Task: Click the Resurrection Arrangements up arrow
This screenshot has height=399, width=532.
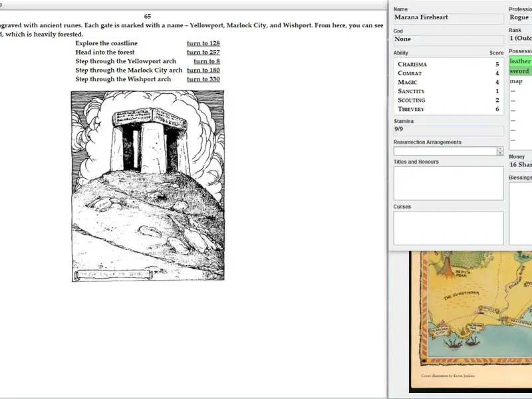Action: [500, 149]
